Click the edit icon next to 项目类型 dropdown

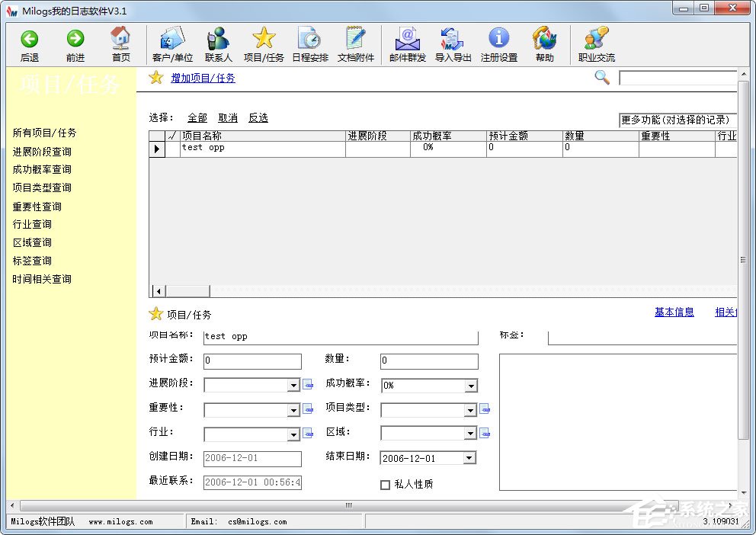[x=485, y=409]
